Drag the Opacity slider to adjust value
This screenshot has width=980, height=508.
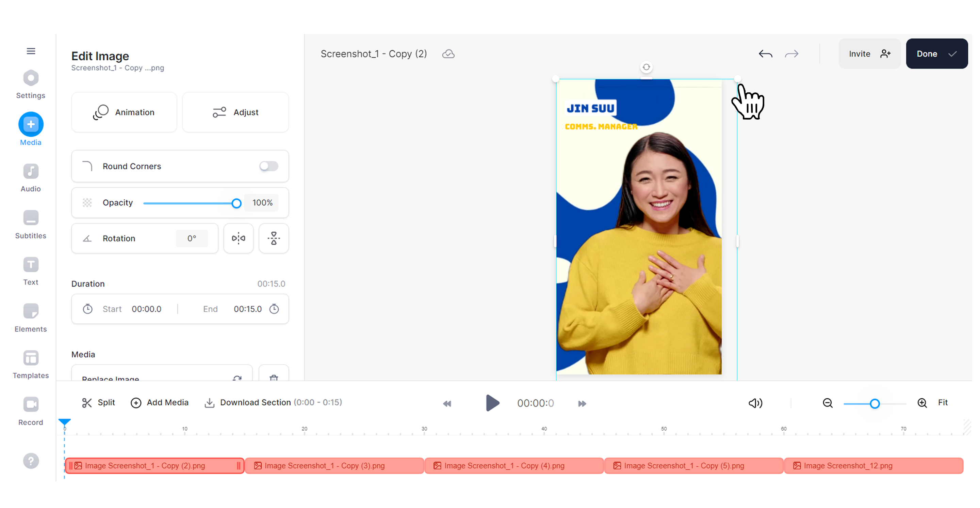coord(236,203)
